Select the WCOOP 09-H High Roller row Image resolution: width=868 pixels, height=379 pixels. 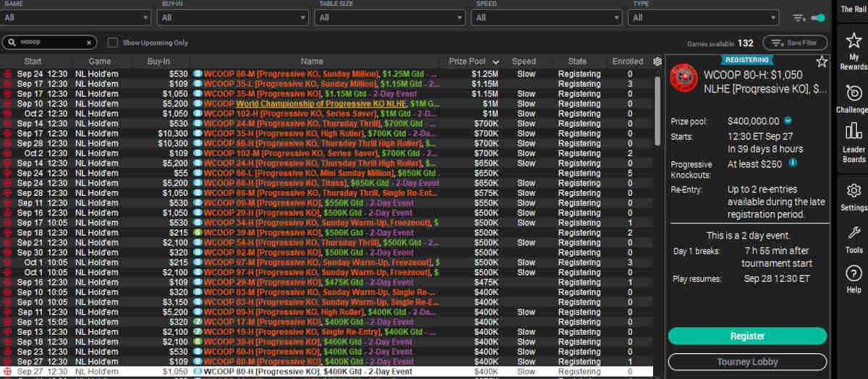click(325, 312)
